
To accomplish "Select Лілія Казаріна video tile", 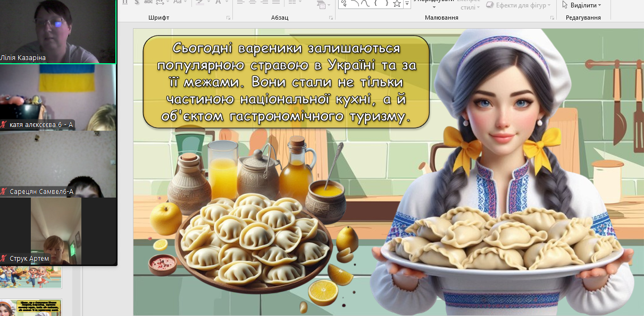I will [x=58, y=32].
